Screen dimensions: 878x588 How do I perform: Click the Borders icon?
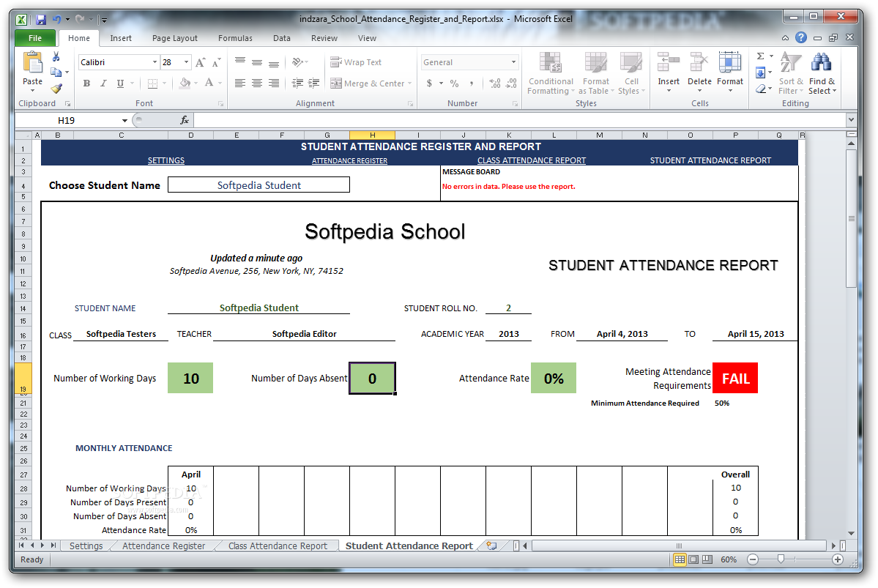[x=152, y=83]
